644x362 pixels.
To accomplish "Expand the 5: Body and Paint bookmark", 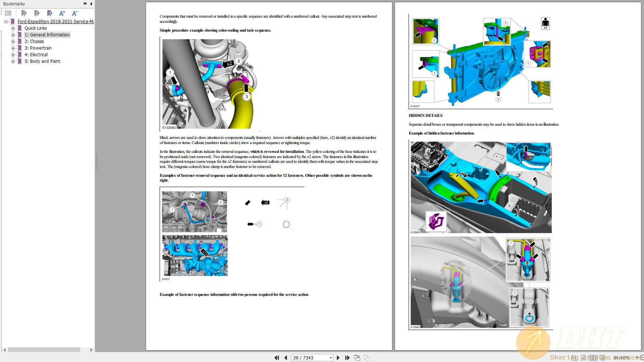I will coord(13,61).
